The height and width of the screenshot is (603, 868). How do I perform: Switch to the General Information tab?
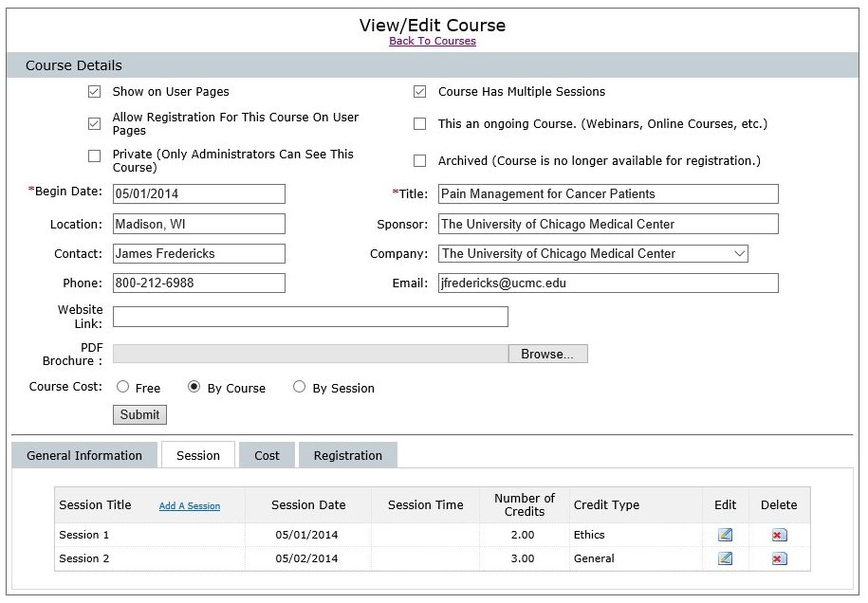pos(84,456)
